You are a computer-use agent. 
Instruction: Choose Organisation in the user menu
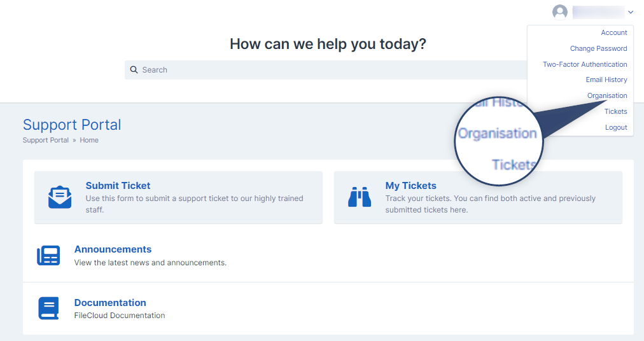(607, 95)
